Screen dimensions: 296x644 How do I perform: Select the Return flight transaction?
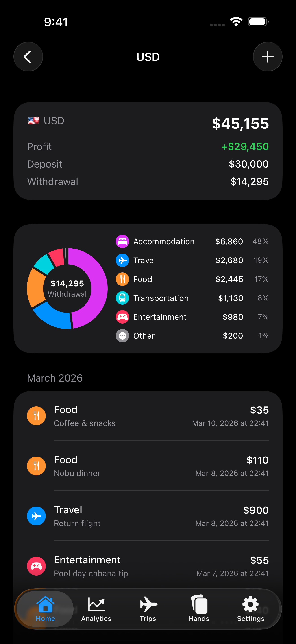point(148,516)
